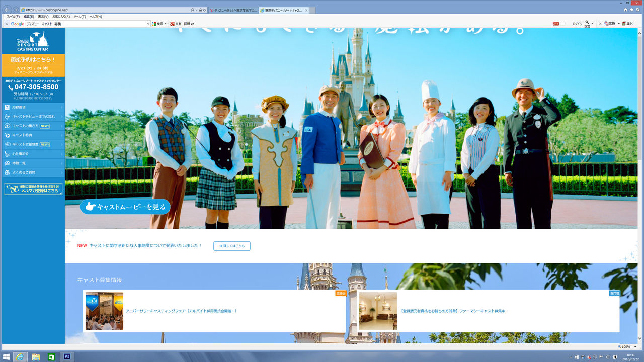Open a new blank browser tab
Viewport: 644px width, 362px height.
pyautogui.click(x=313, y=10)
